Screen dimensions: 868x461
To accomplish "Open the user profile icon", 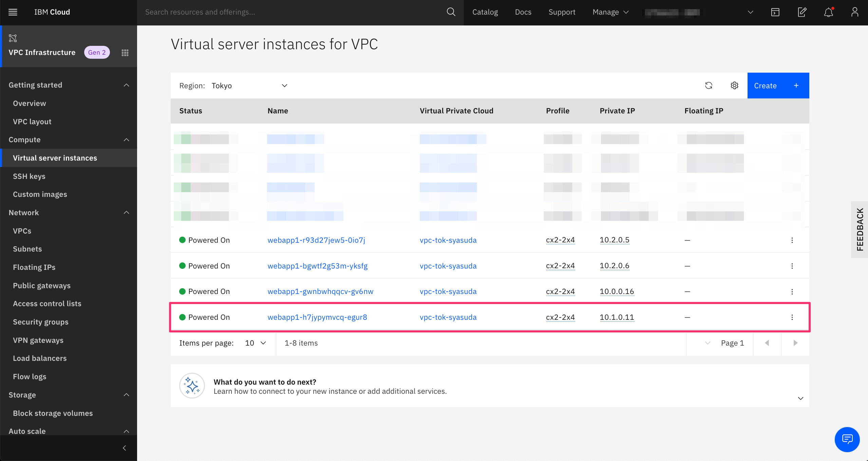I will (854, 12).
